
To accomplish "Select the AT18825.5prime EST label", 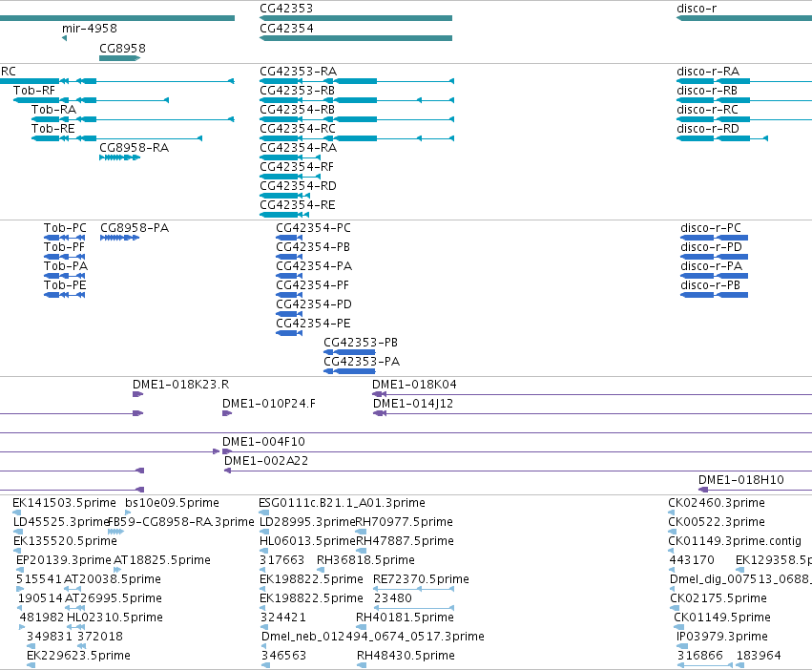I will [x=162, y=561].
